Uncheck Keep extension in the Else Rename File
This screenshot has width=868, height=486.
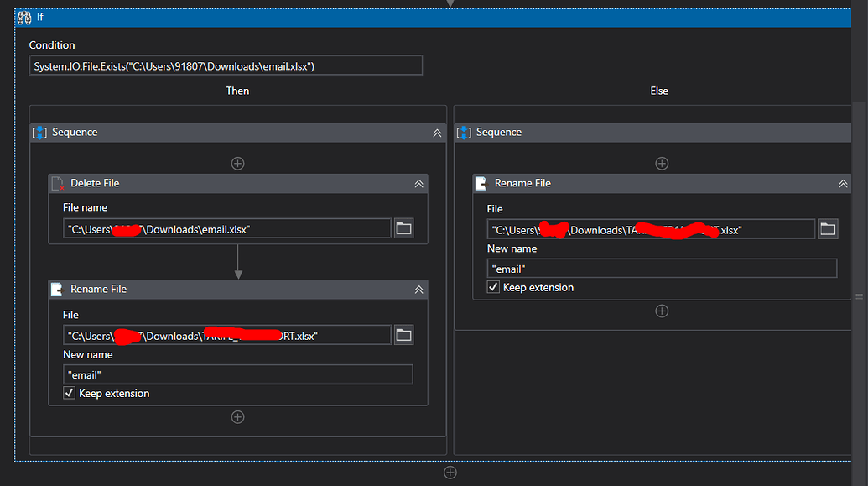click(x=494, y=286)
